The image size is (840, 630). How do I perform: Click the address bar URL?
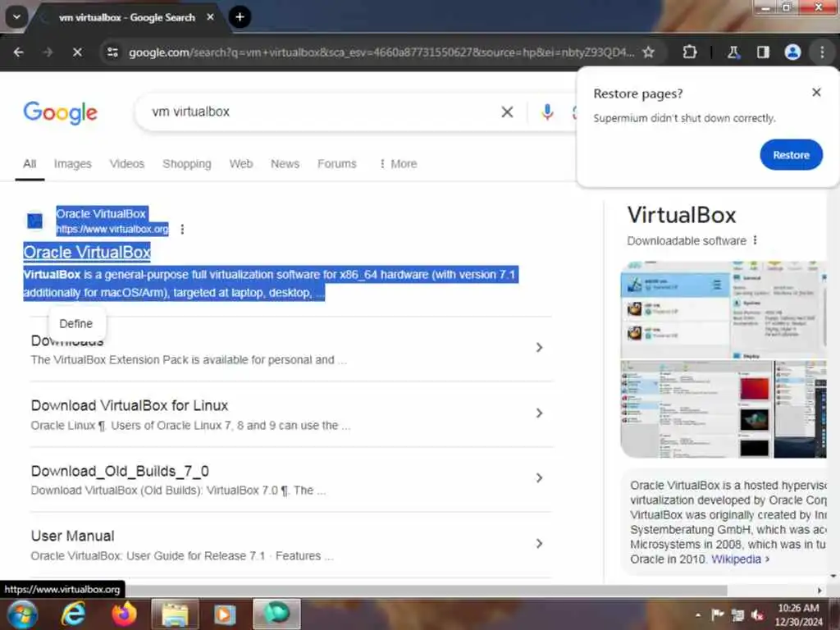381,52
